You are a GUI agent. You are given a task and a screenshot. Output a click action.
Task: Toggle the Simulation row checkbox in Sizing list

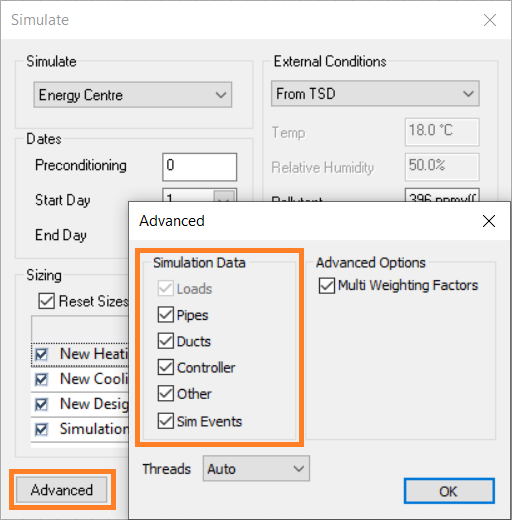41,429
